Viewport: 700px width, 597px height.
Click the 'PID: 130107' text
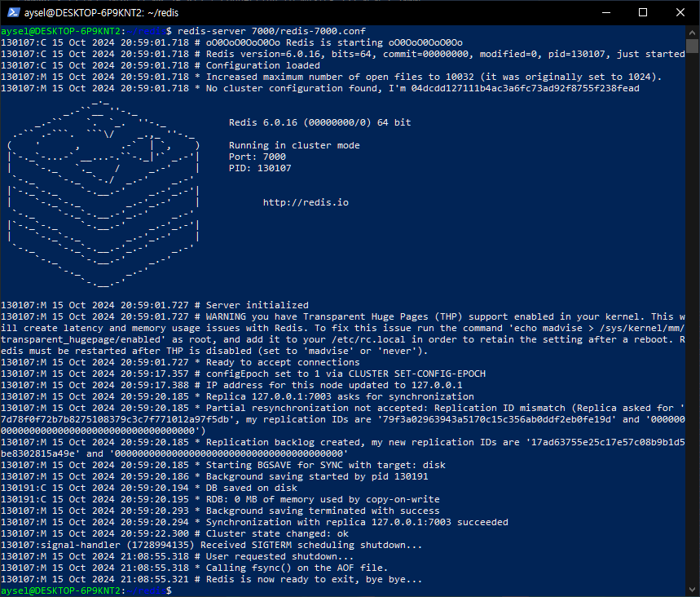260,169
